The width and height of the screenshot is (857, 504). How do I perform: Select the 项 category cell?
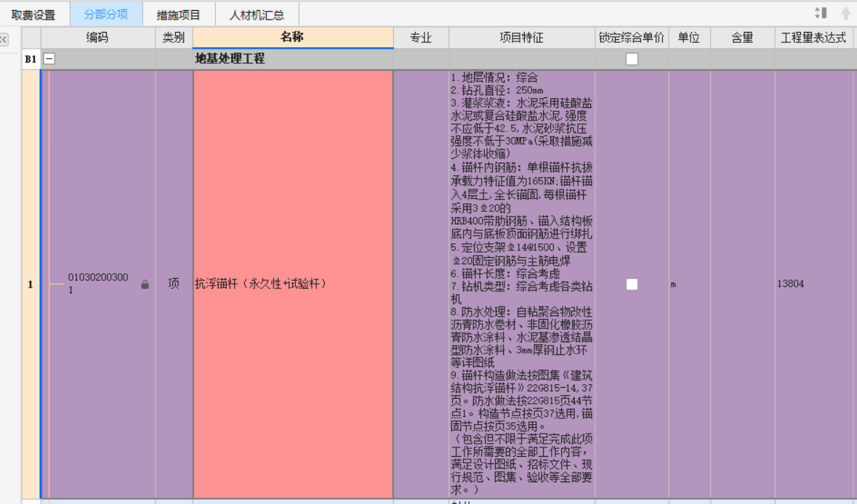tap(174, 284)
